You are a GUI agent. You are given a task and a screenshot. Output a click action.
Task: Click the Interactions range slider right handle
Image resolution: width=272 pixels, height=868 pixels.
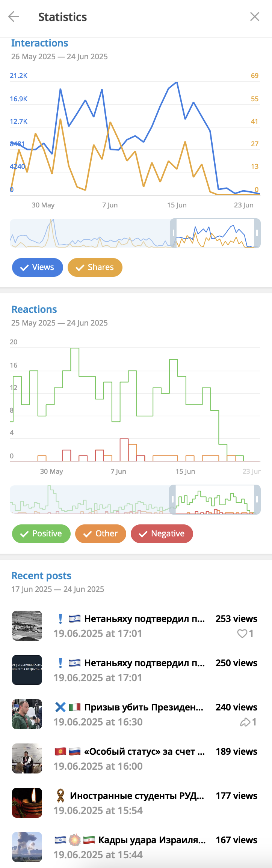pyautogui.click(x=257, y=233)
